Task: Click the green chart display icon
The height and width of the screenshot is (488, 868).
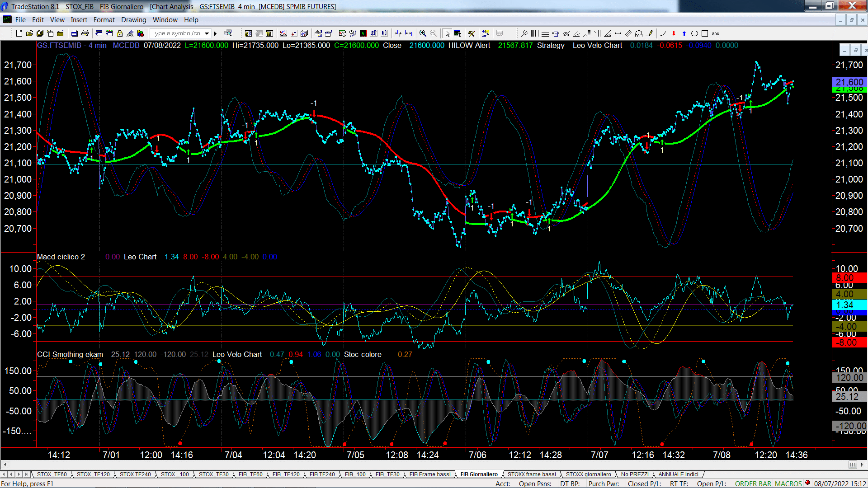Action: 363,33
